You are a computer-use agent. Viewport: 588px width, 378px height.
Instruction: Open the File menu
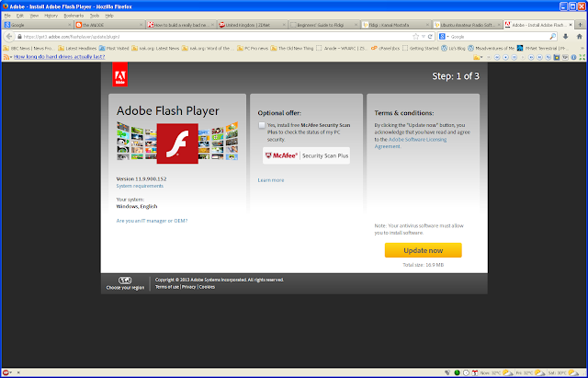7,16
